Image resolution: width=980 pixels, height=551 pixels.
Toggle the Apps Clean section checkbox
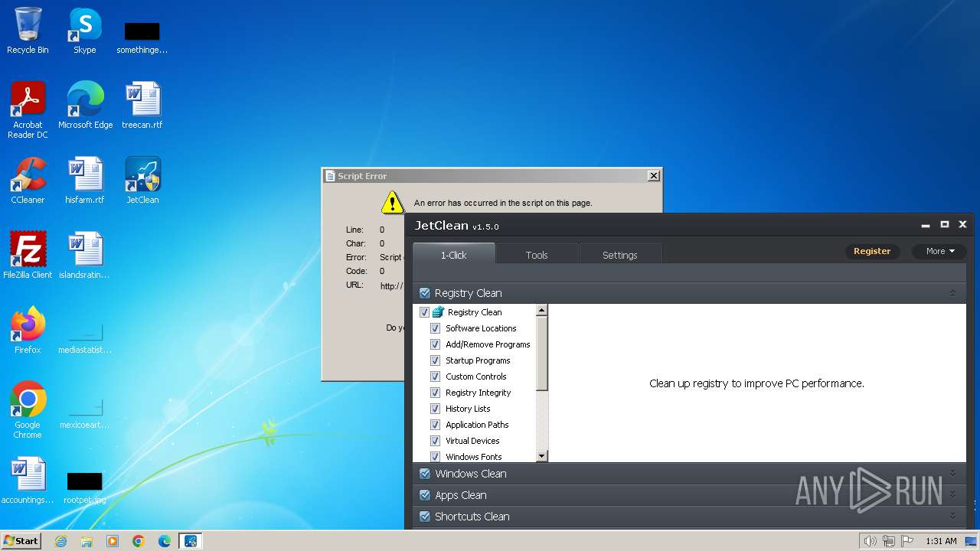click(425, 495)
